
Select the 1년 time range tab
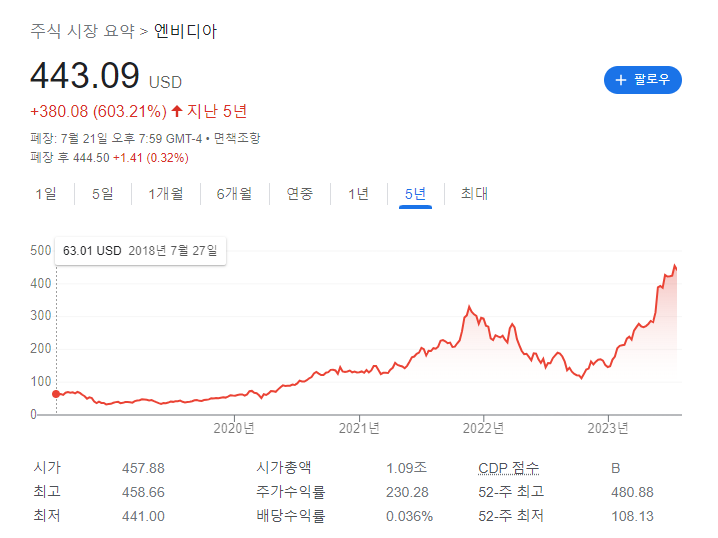(x=358, y=194)
